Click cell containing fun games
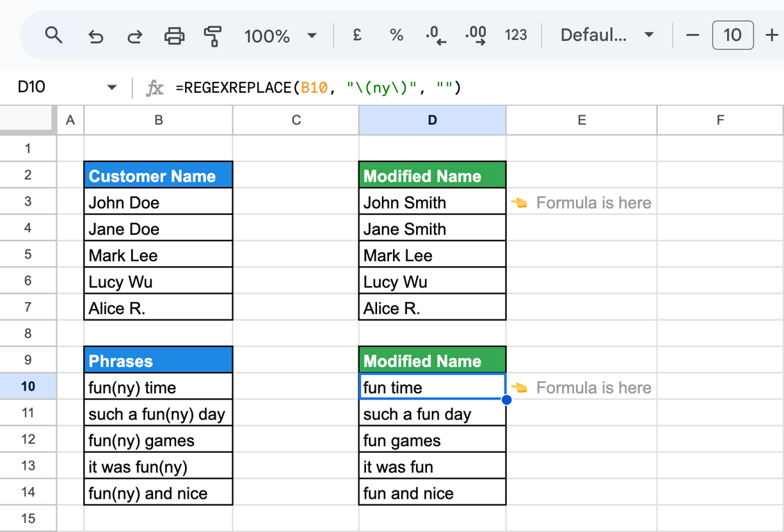The image size is (784, 532). [x=433, y=439]
